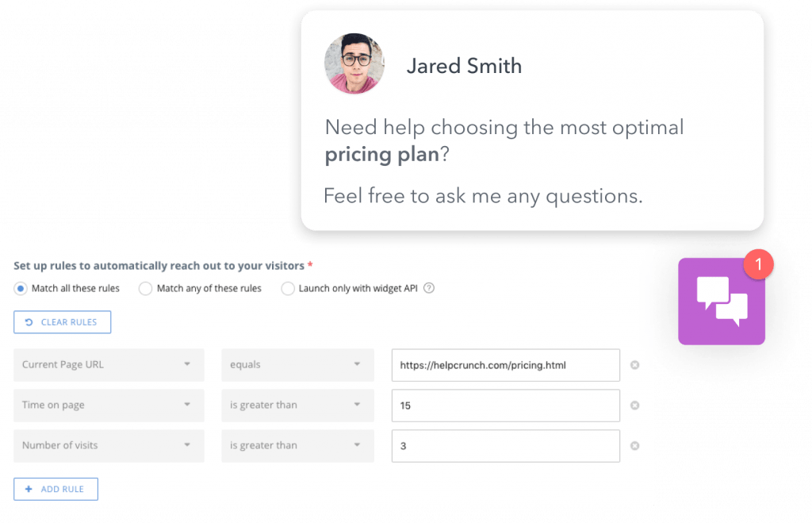Expand the Current Page URL dropdown
The width and height of the screenshot is (812, 523).
[x=109, y=365]
